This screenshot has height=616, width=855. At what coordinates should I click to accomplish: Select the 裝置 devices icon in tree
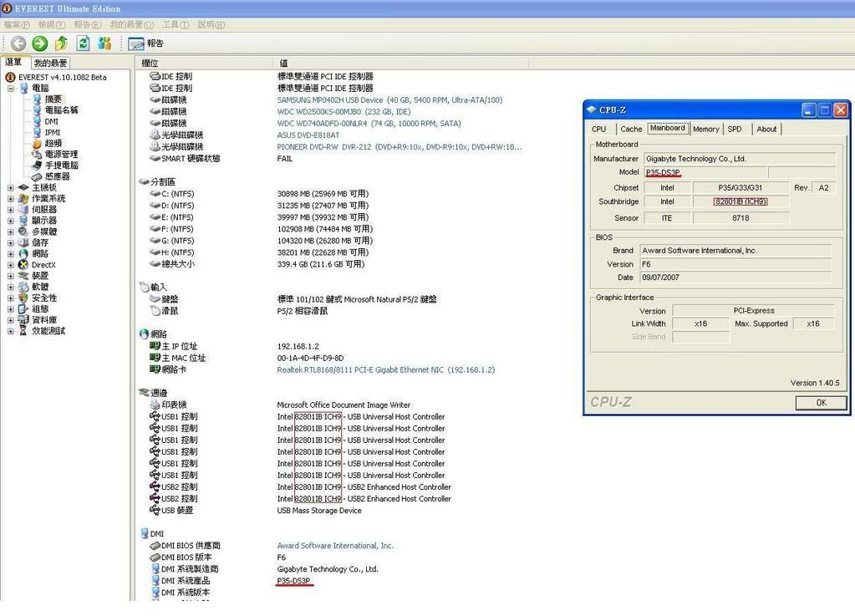(x=23, y=276)
